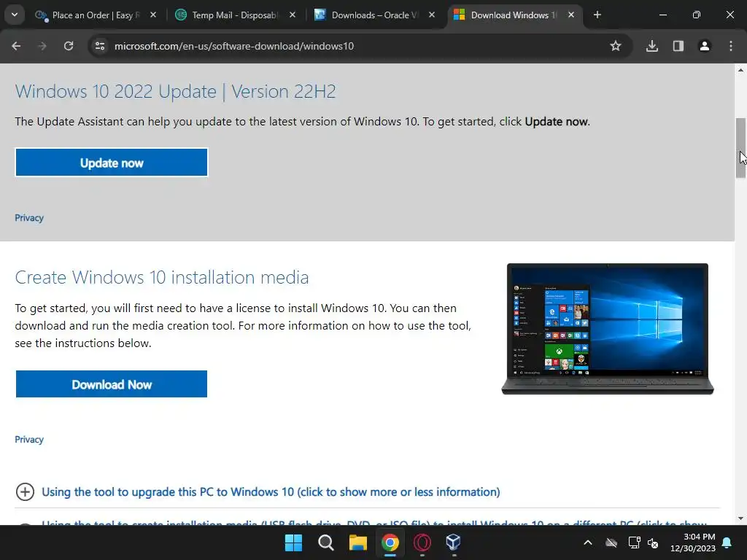Click the scrollbar down arrow
The width and height of the screenshot is (747, 560).
pyautogui.click(x=740, y=518)
